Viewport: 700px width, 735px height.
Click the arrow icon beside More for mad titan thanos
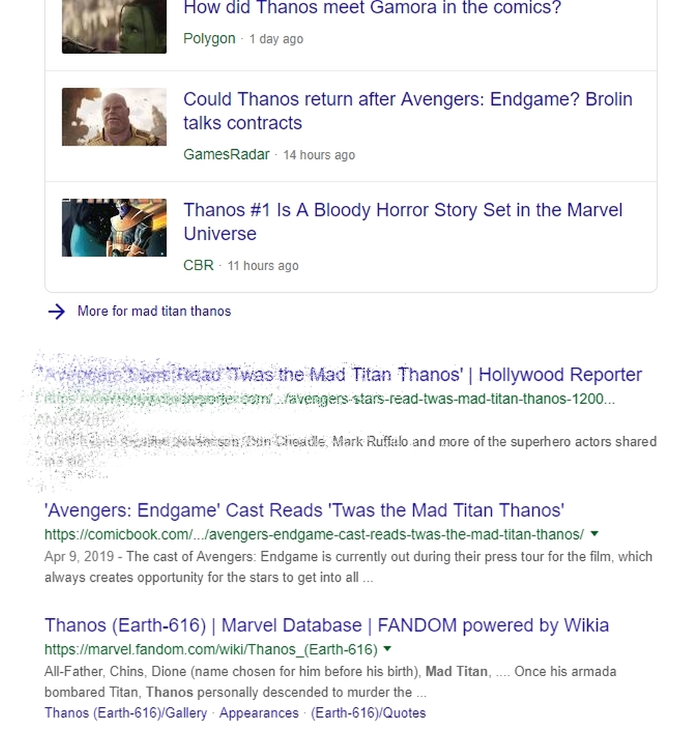click(x=56, y=311)
